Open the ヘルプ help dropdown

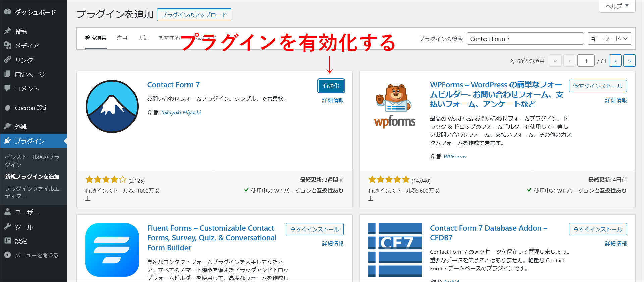[617, 6]
